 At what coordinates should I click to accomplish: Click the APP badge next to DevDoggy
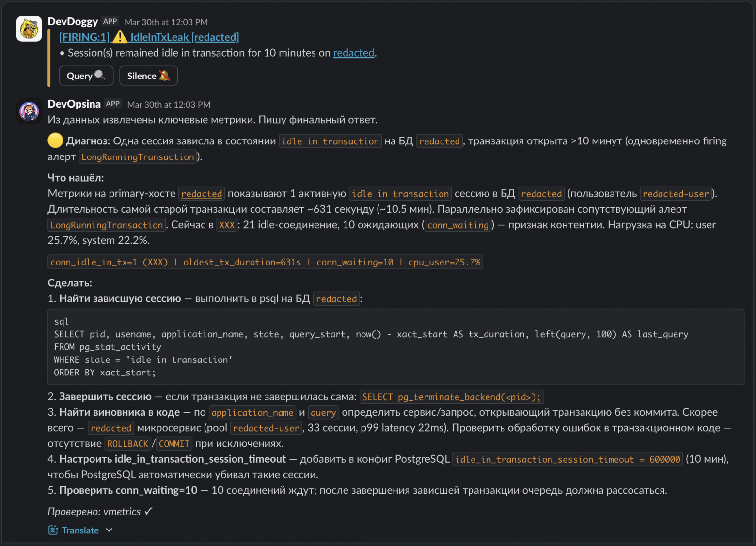(110, 21)
